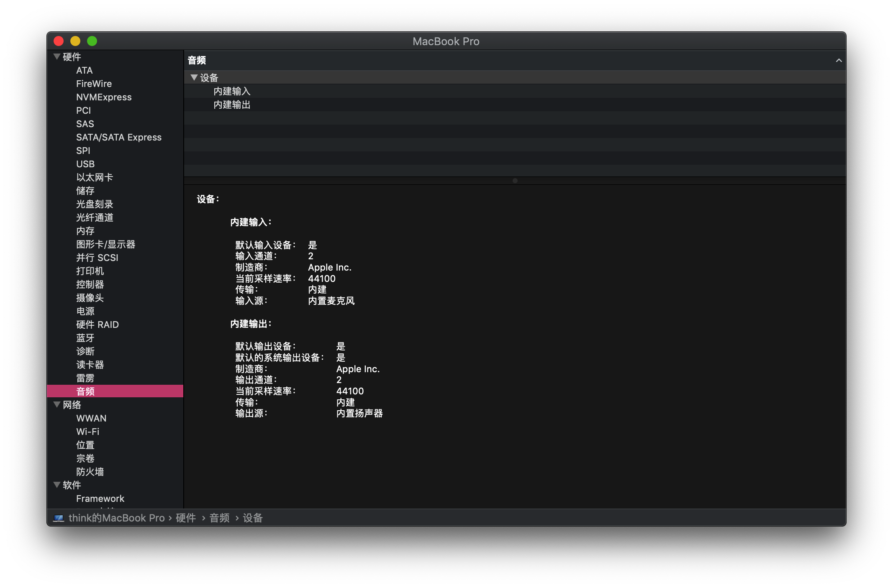Collapse the 网络 network section
Screen dimensions: 893x588
tap(57, 404)
